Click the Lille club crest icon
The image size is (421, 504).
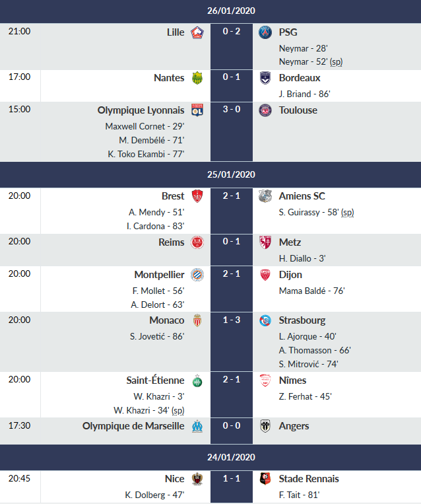197,32
